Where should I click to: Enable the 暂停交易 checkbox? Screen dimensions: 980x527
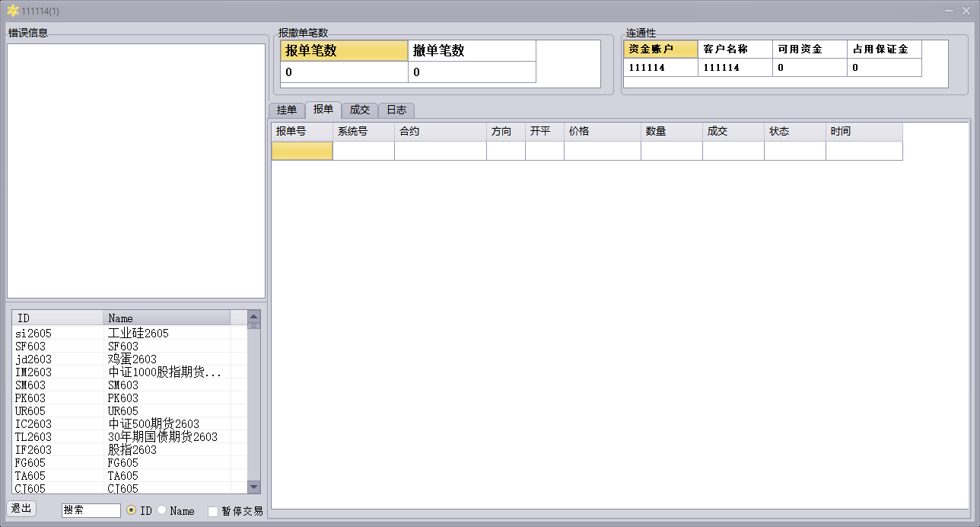[214, 511]
